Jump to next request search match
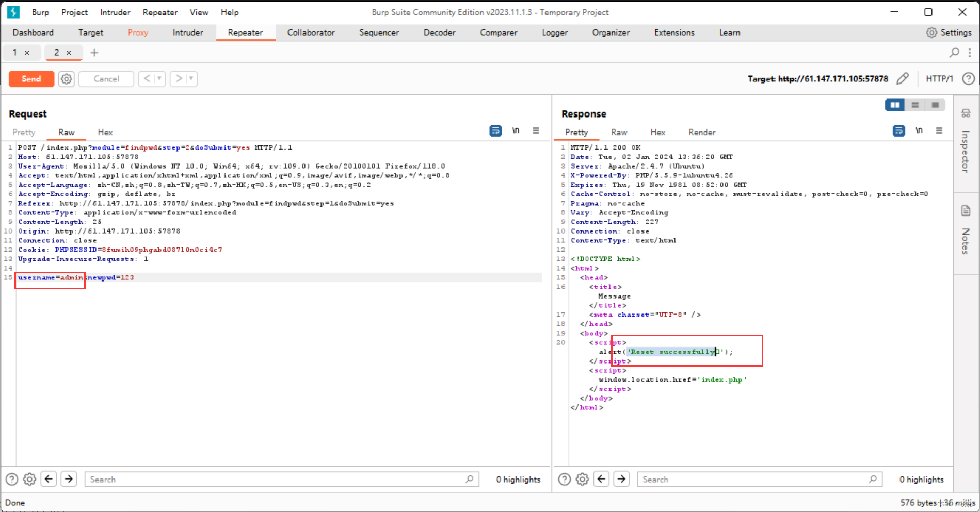The height and width of the screenshot is (512, 980). click(69, 479)
